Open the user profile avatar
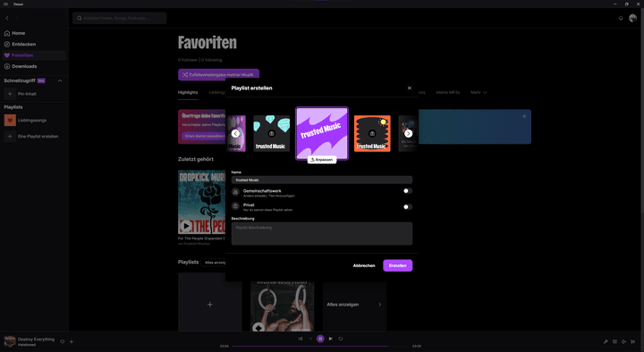Screen dimensions: 644x352 (632, 18)
